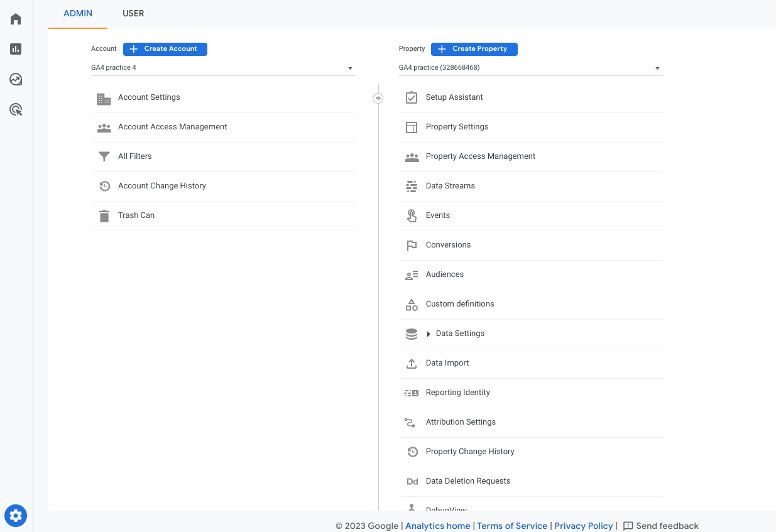Open Conversions text

point(448,245)
